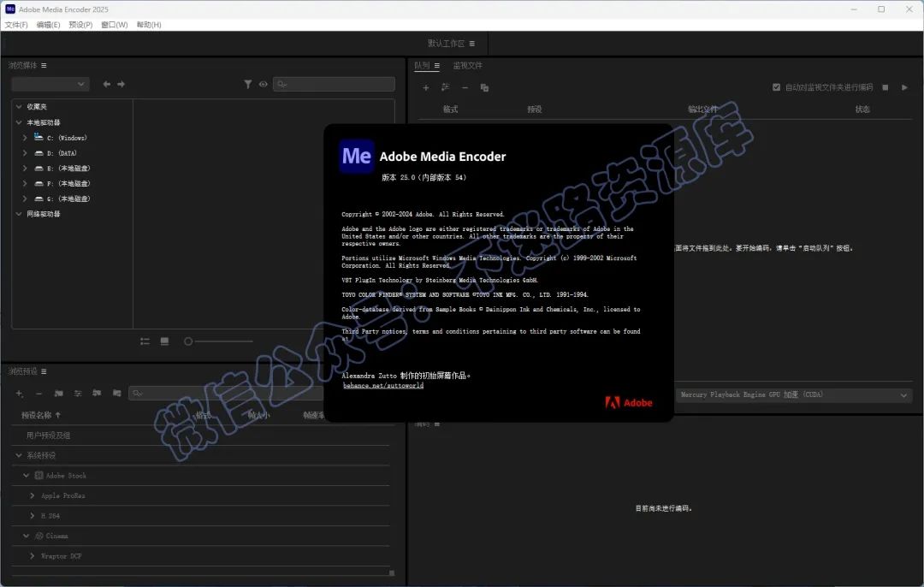Switch Media Browser to thumbnail view
The height and width of the screenshot is (587, 924).
pos(164,341)
